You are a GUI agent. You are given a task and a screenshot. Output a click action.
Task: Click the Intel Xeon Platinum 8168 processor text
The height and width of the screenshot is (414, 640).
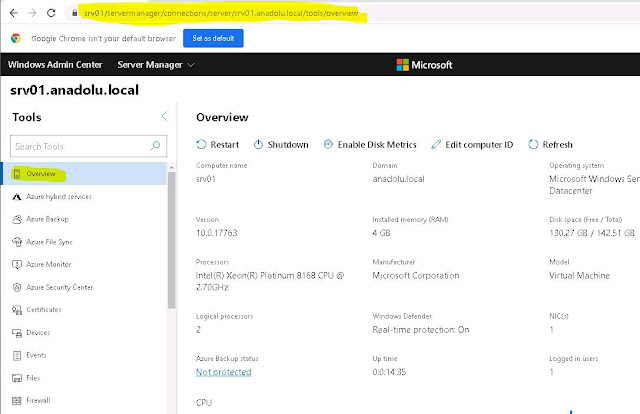point(270,281)
